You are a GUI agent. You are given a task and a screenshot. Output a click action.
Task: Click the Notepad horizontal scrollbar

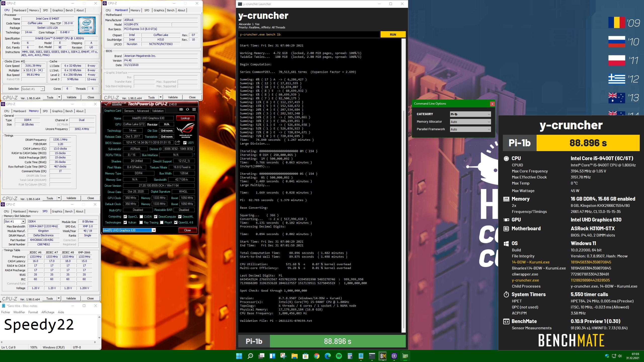[49, 342]
